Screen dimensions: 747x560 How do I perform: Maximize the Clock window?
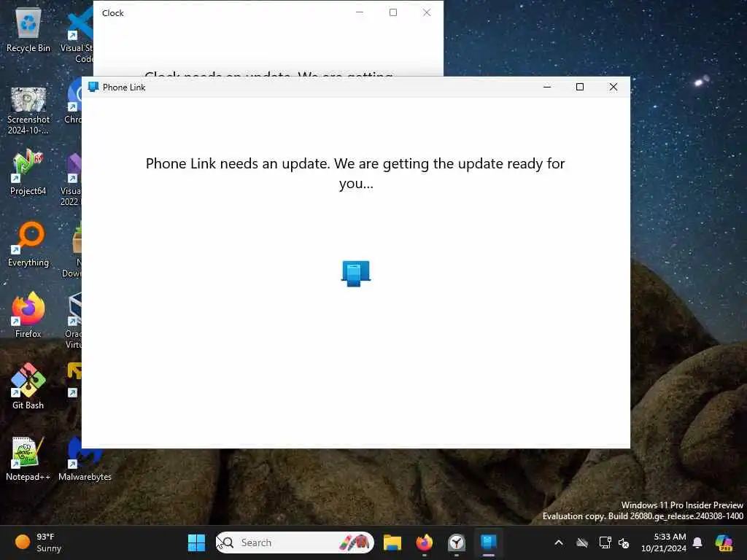click(393, 13)
